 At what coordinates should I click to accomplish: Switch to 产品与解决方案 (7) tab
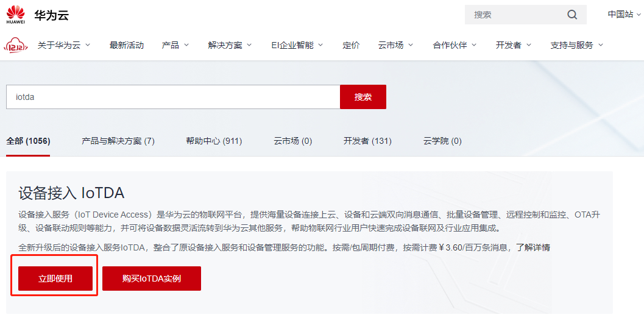point(118,141)
